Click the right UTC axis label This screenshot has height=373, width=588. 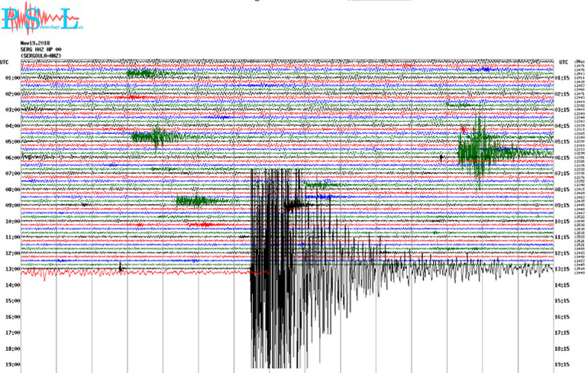[564, 61]
